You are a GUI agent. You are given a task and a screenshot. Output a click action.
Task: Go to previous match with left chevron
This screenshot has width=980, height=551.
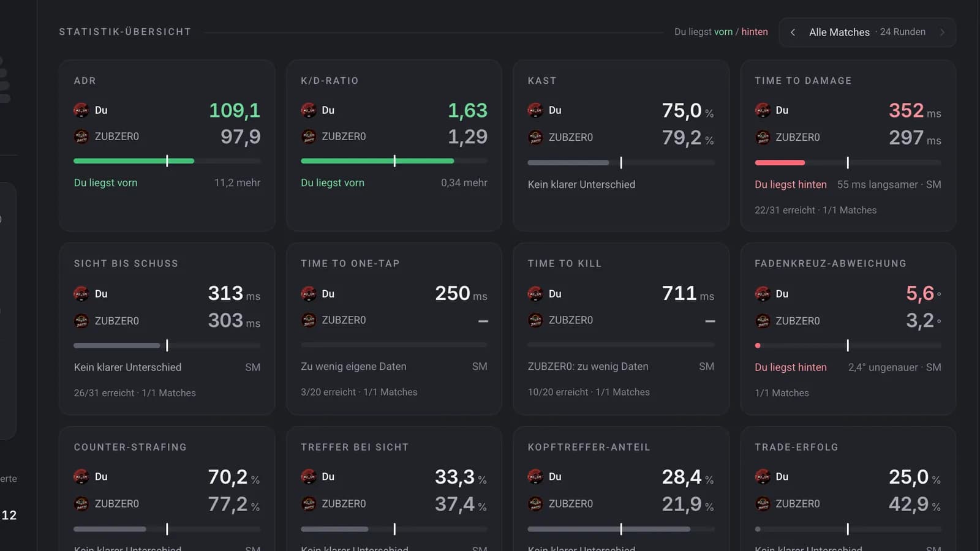tap(793, 32)
